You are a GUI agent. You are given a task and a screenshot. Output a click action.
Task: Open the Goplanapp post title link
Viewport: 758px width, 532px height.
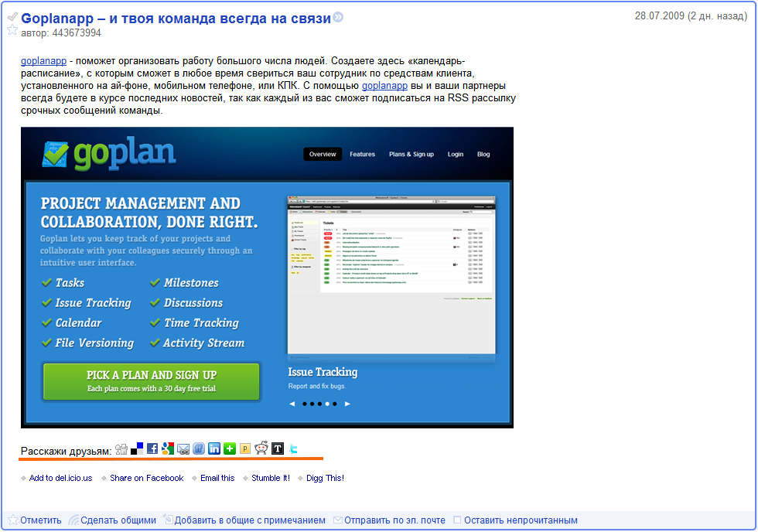point(176,19)
